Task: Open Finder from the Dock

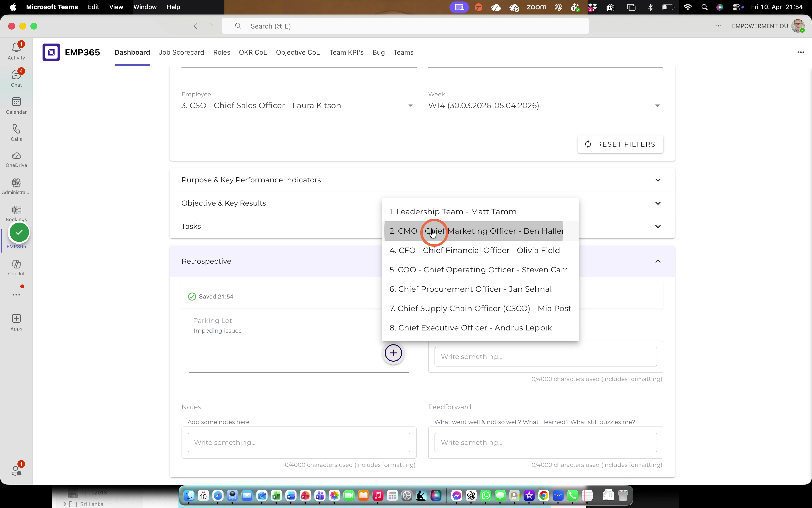Action: (x=189, y=495)
